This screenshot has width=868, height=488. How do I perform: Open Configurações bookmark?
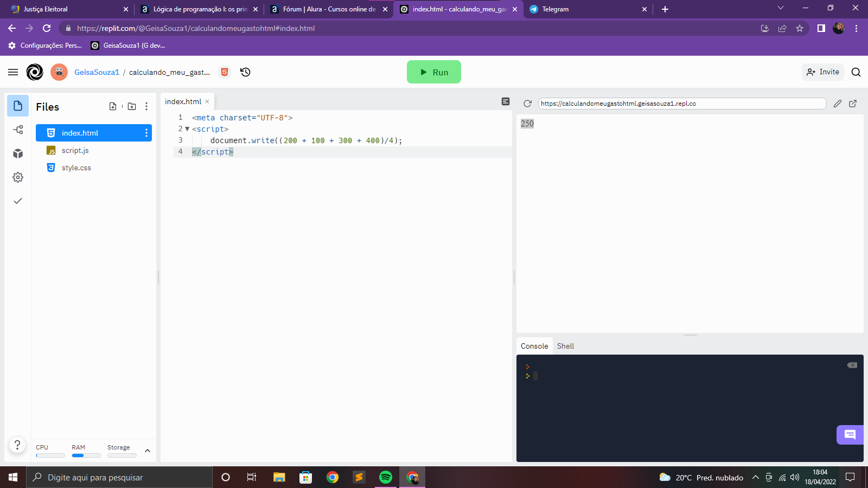[45, 46]
